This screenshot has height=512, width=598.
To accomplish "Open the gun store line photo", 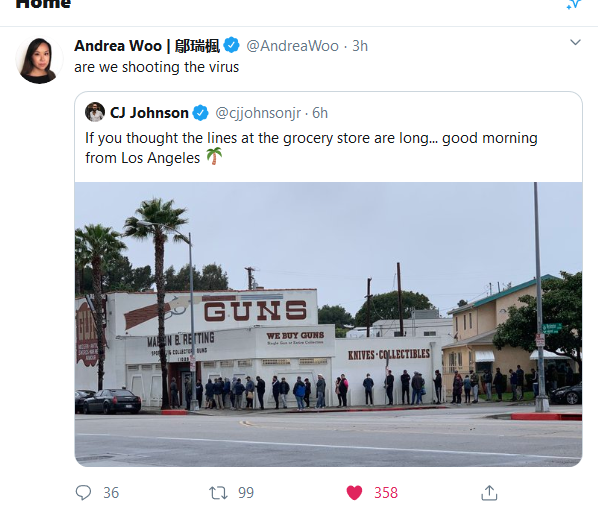I will click(328, 324).
